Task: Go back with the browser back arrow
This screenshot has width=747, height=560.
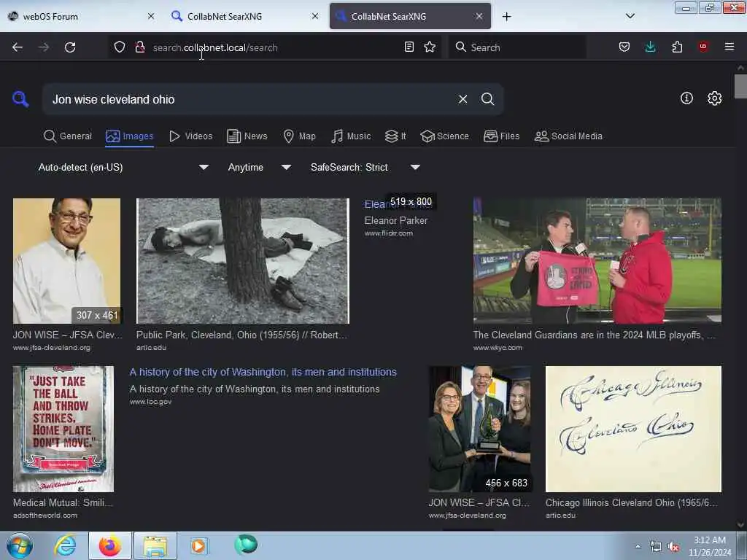Action: tap(18, 47)
